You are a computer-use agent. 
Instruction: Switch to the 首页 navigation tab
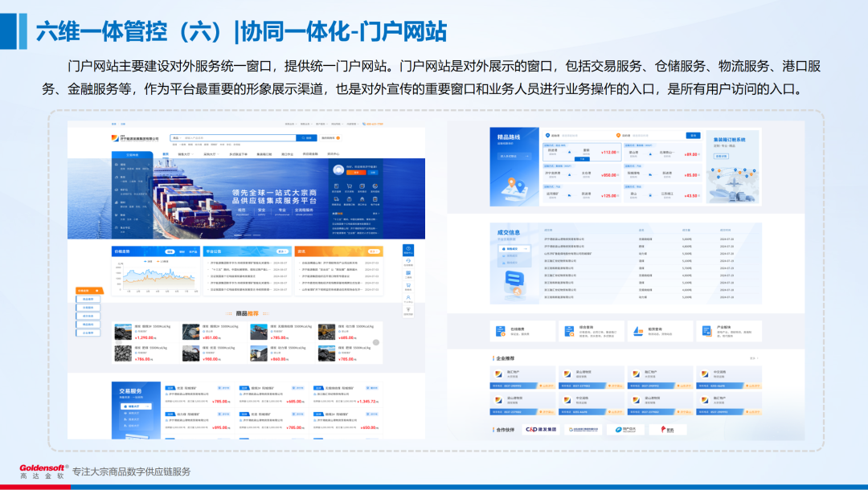pos(165,153)
